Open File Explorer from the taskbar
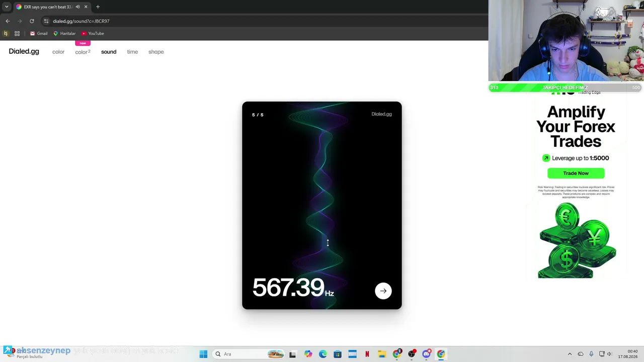 pos(382,354)
